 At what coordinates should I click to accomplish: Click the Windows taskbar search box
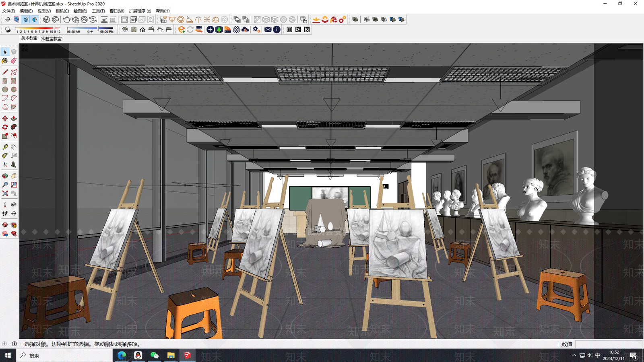[x=64, y=356]
